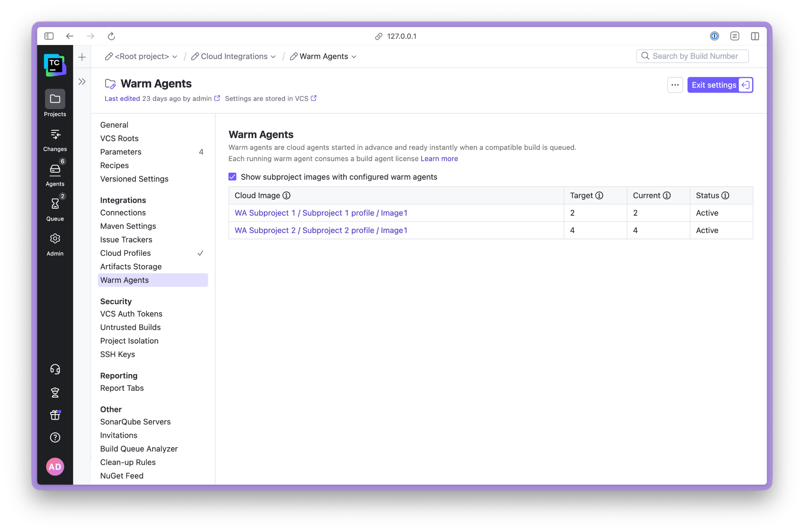Click the Exit settings button
This screenshot has width=804, height=532.
[720, 85]
